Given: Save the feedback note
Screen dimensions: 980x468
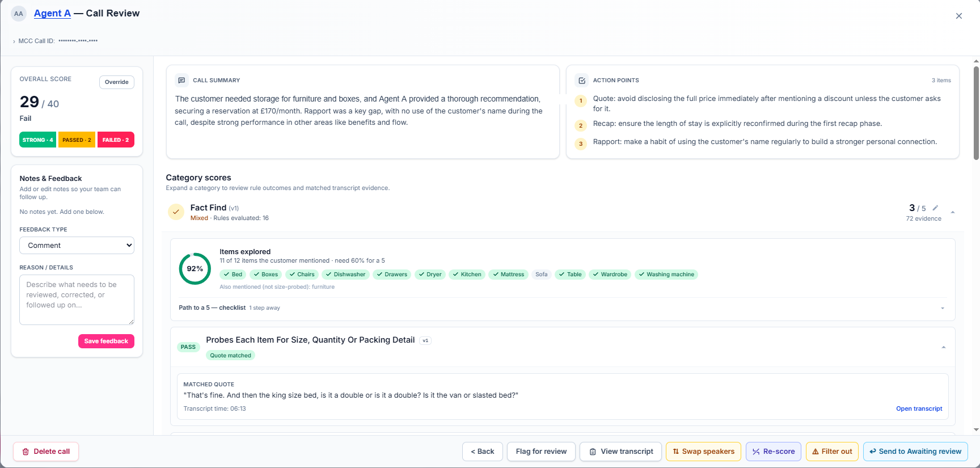Looking at the screenshot, I should [106, 341].
